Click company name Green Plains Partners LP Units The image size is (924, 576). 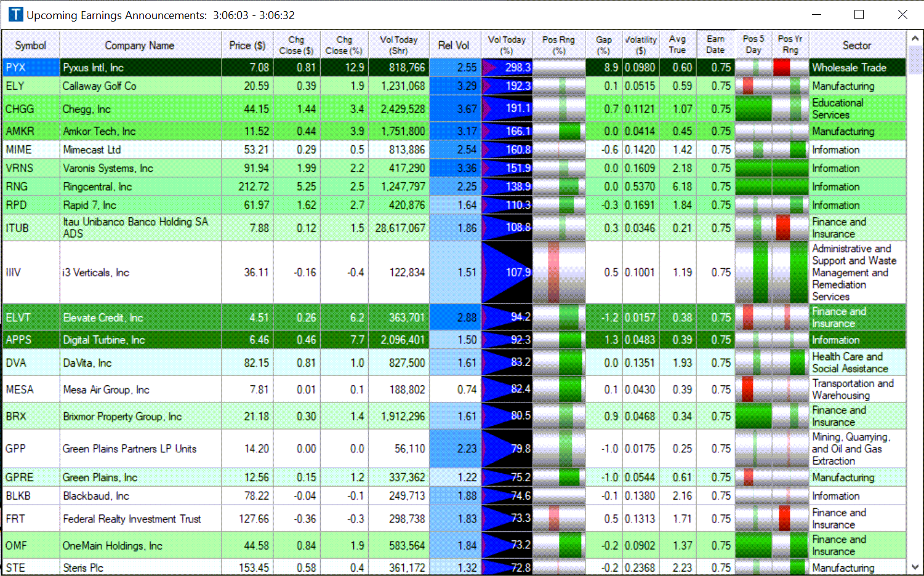(x=129, y=449)
